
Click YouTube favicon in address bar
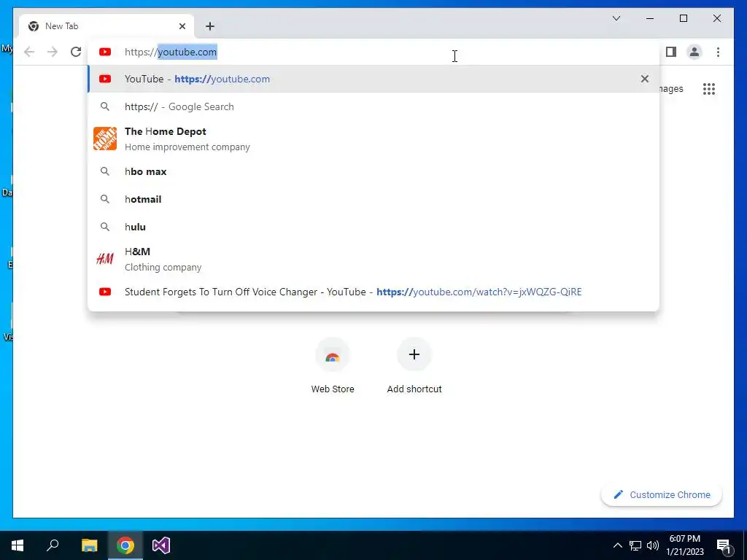tap(105, 52)
